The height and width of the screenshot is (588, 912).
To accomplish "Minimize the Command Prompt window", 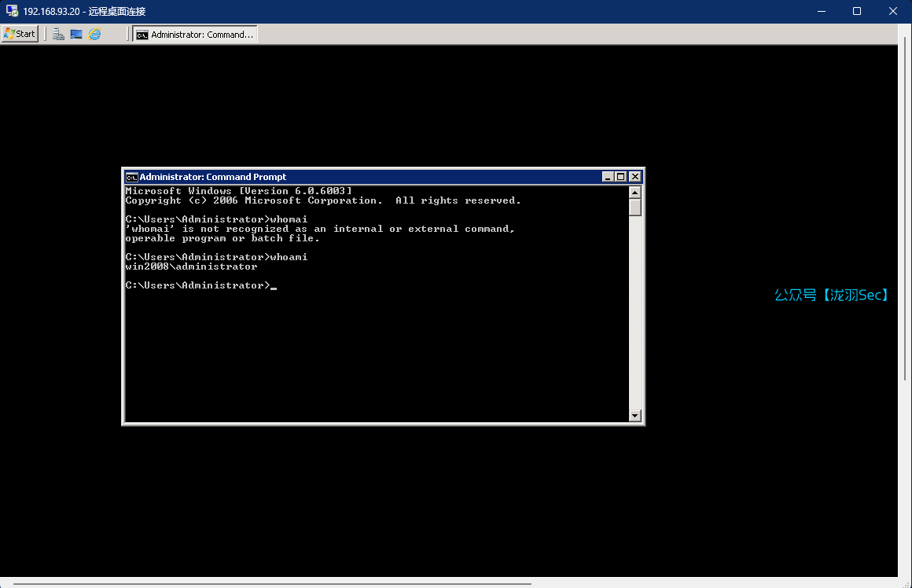I will tap(608, 177).
